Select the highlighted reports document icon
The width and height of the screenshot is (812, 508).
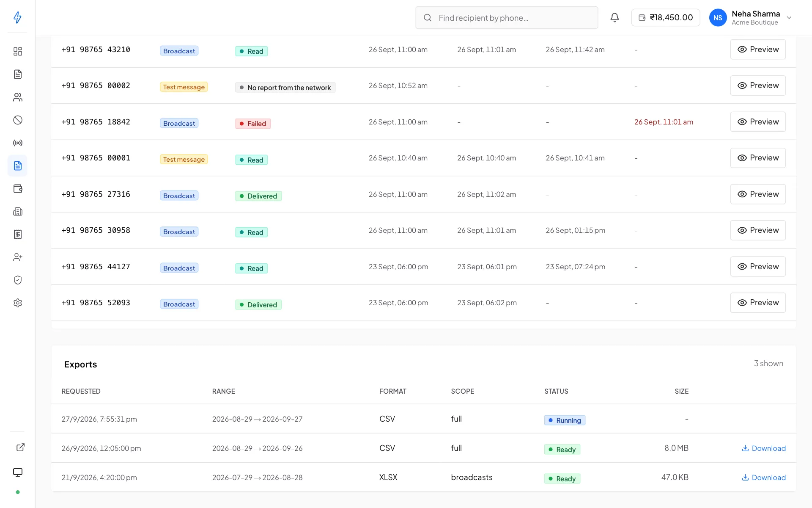pos(18,166)
